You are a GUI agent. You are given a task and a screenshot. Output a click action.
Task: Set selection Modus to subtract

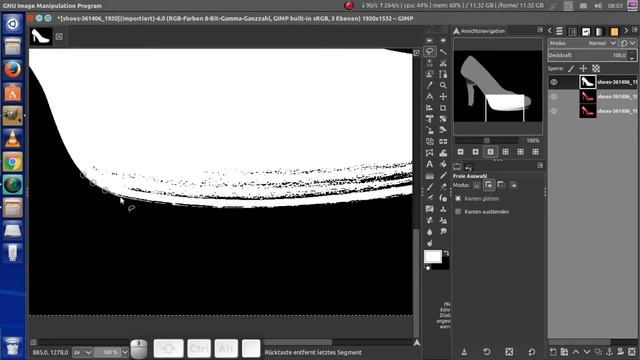(x=501, y=185)
